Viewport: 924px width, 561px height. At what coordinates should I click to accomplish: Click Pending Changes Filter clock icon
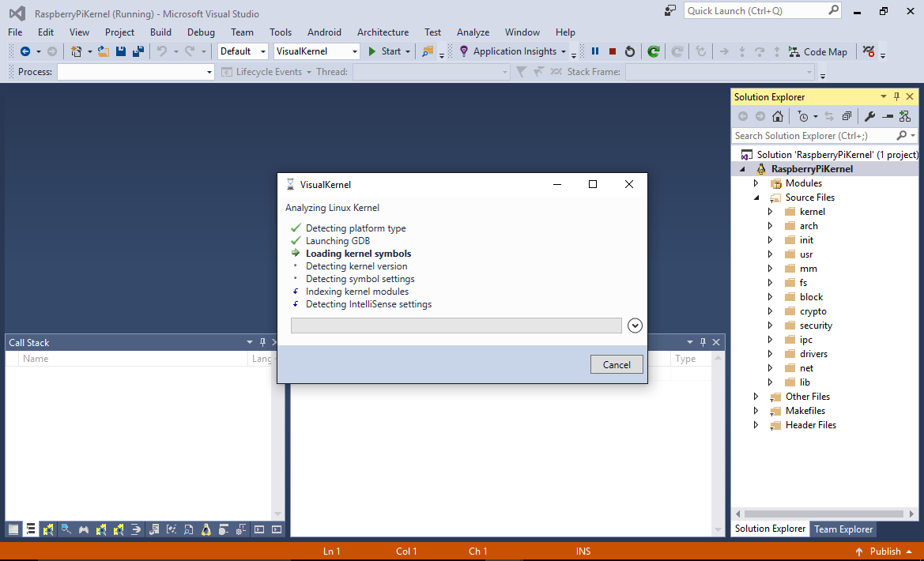pos(802,116)
